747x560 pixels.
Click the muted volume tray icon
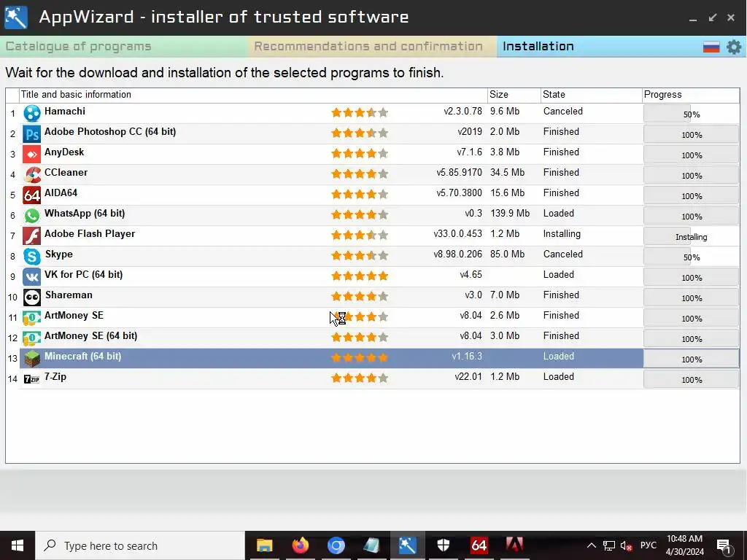[x=627, y=546]
